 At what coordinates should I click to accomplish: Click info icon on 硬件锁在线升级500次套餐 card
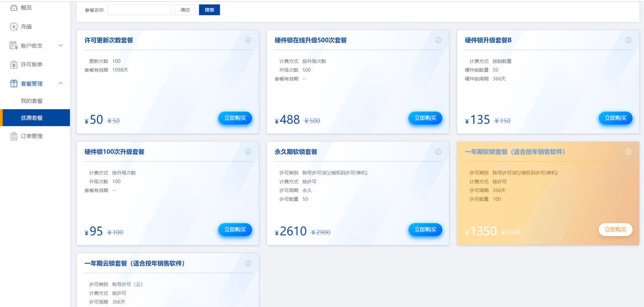(x=438, y=40)
